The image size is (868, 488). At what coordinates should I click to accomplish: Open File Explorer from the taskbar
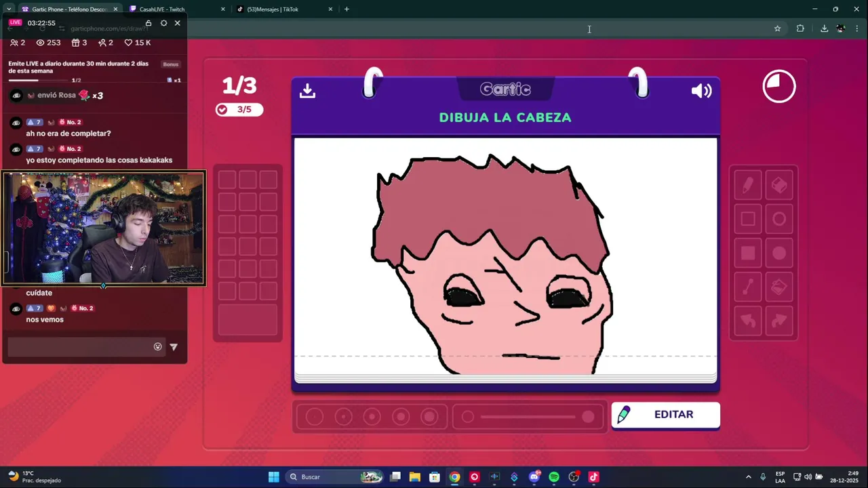pyautogui.click(x=415, y=476)
